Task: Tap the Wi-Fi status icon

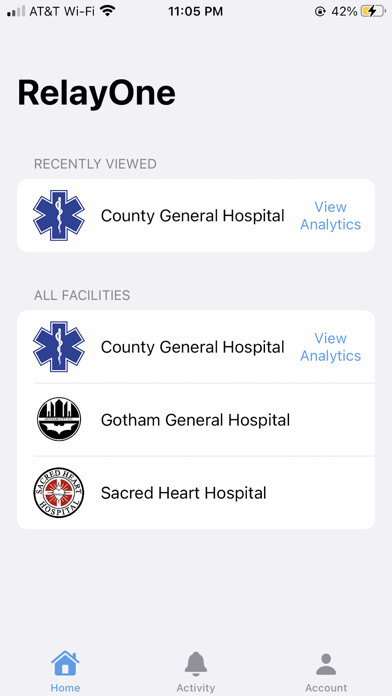Action: [x=107, y=11]
